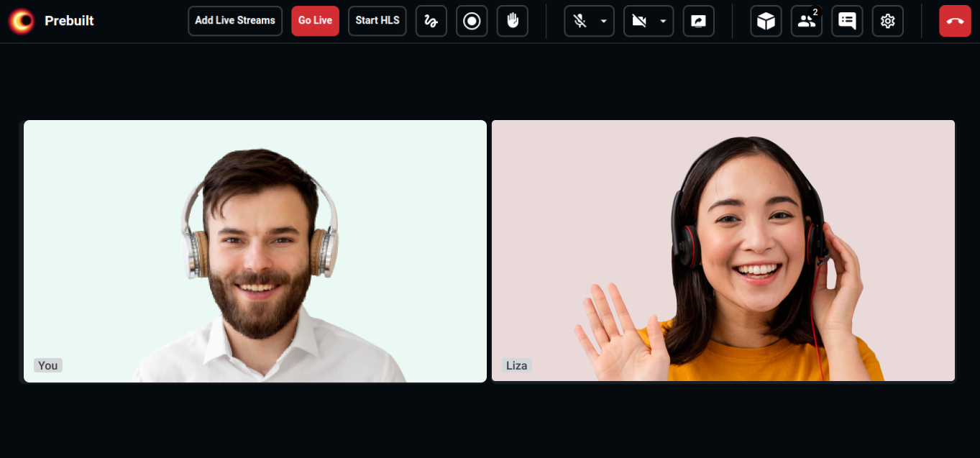Open meeting settings gear
Screen dimensions: 980x458
888,21
